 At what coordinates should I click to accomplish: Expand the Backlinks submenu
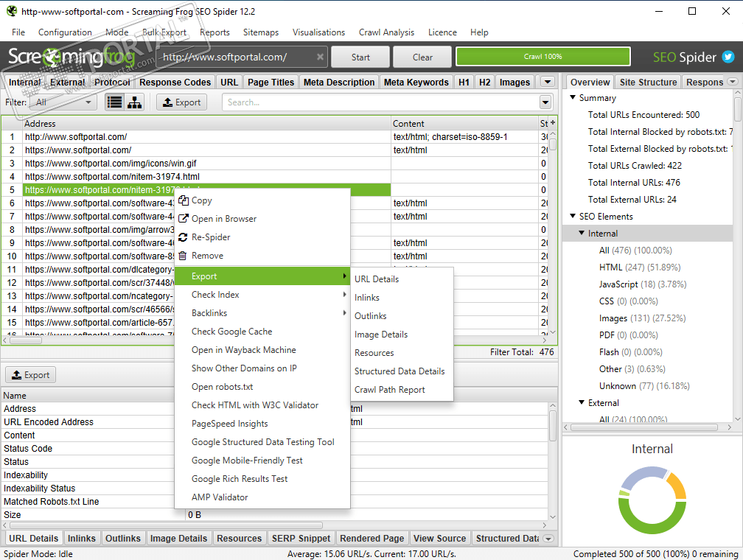pyautogui.click(x=262, y=313)
